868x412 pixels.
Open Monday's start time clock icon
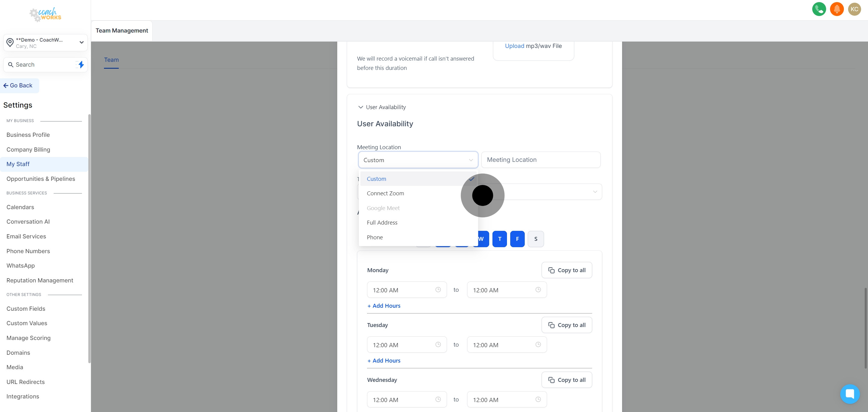click(x=438, y=289)
